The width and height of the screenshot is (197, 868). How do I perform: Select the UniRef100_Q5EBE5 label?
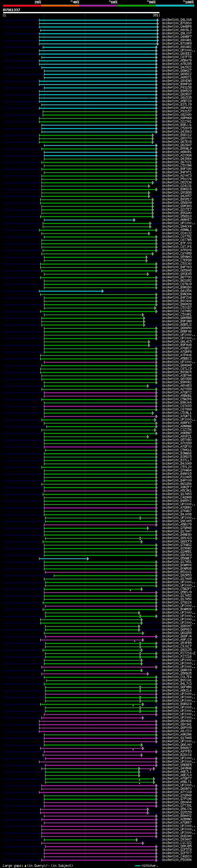(177, 765)
